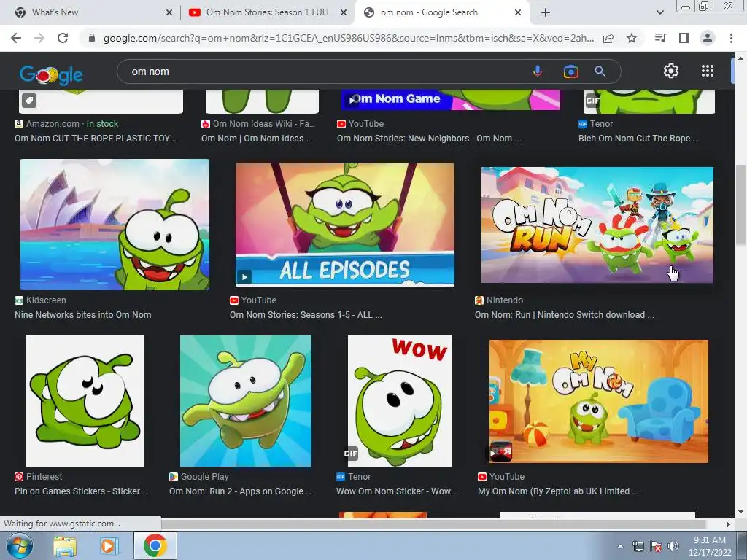The width and height of the screenshot is (747, 560).
Task: Submit search with the magnifier icon
Action: coord(600,71)
